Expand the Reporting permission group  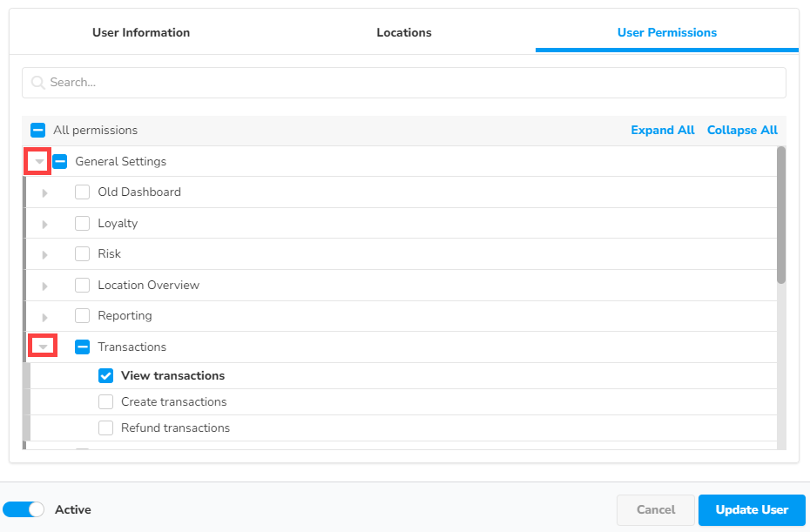click(x=44, y=316)
